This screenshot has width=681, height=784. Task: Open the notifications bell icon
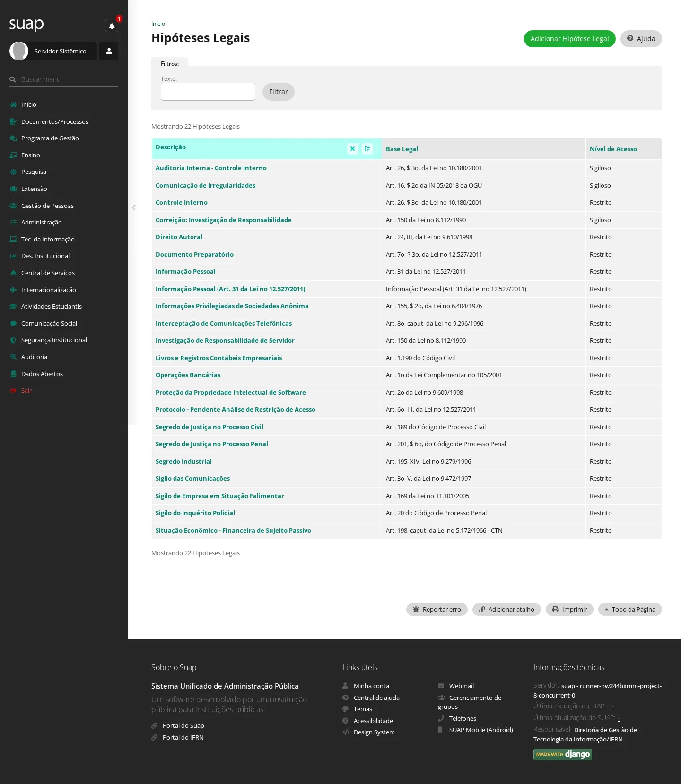tap(112, 26)
